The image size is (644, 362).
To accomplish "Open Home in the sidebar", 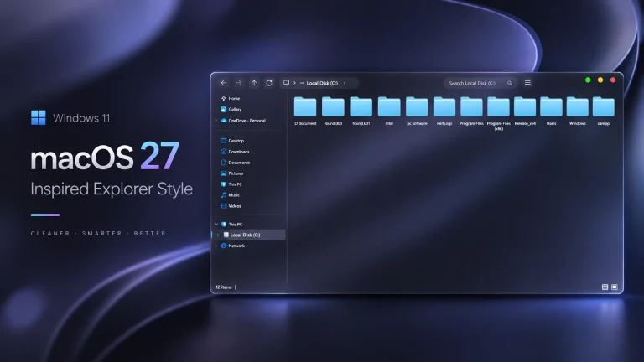I will pos(231,98).
